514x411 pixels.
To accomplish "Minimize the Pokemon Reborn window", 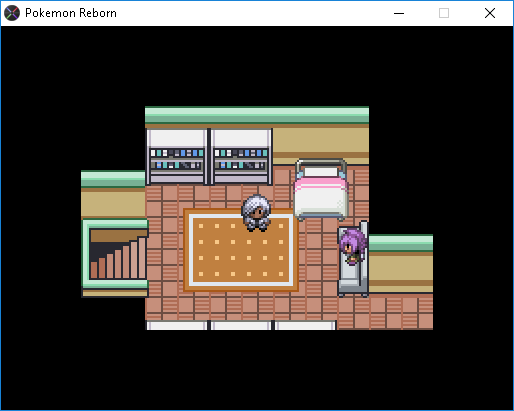I will tap(399, 13).
